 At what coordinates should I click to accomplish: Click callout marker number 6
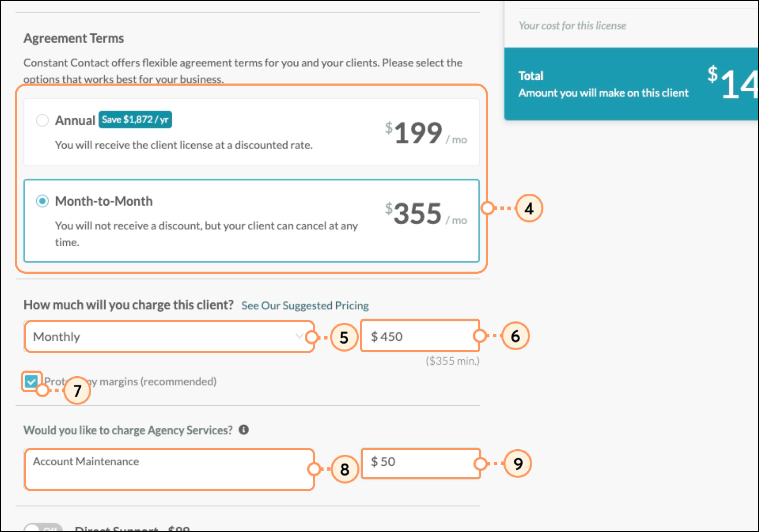pos(515,336)
